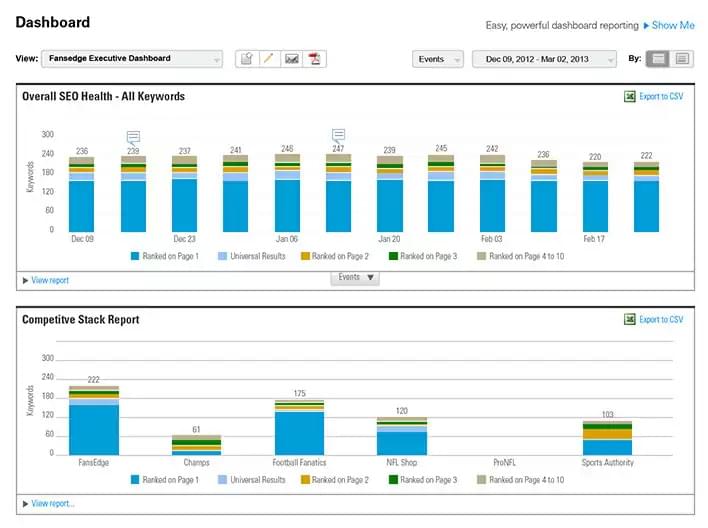The height and width of the screenshot is (528, 708).
Task: Click the FansEdge bar in Competitive Stack
Action: (94, 421)
